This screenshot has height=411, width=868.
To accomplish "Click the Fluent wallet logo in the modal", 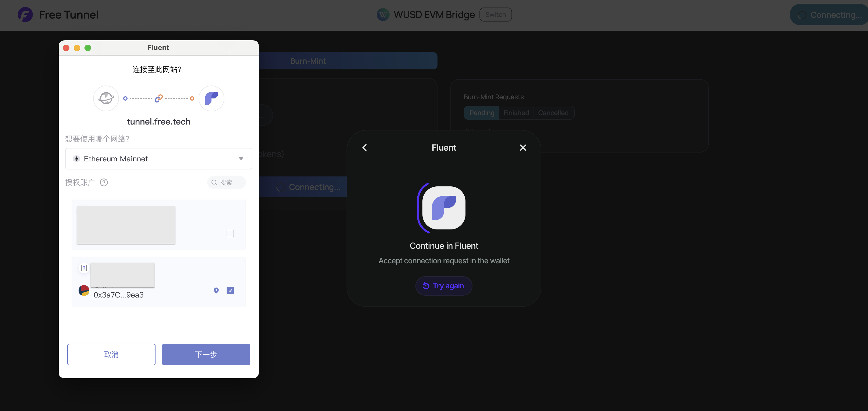I will 444,208.
